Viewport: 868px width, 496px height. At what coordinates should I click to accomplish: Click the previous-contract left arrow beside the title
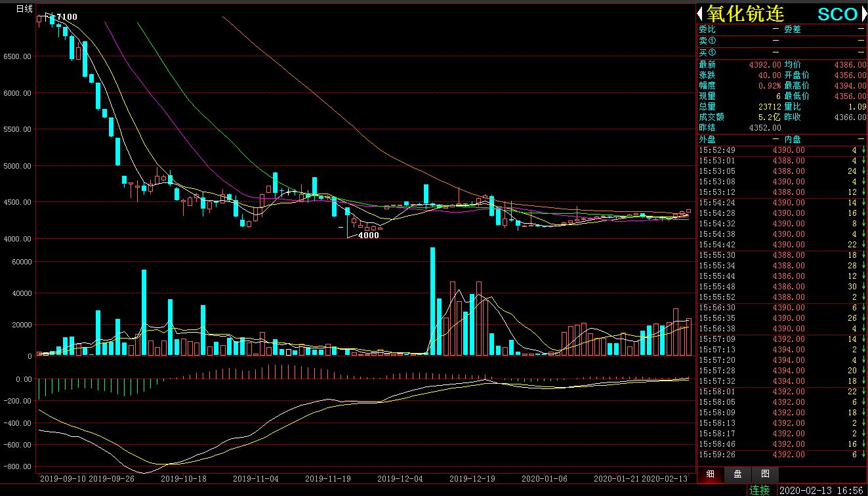click(701, 14)
